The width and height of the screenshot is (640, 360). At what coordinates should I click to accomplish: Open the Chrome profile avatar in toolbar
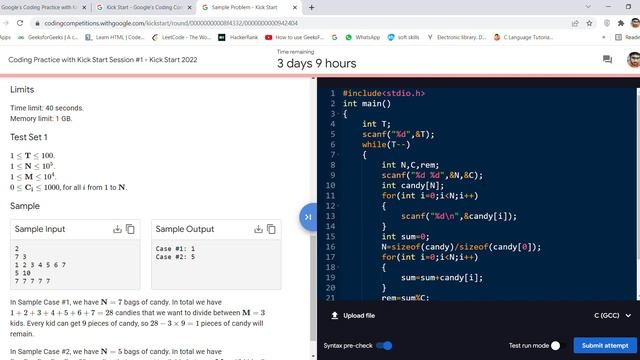coord(635,23)
